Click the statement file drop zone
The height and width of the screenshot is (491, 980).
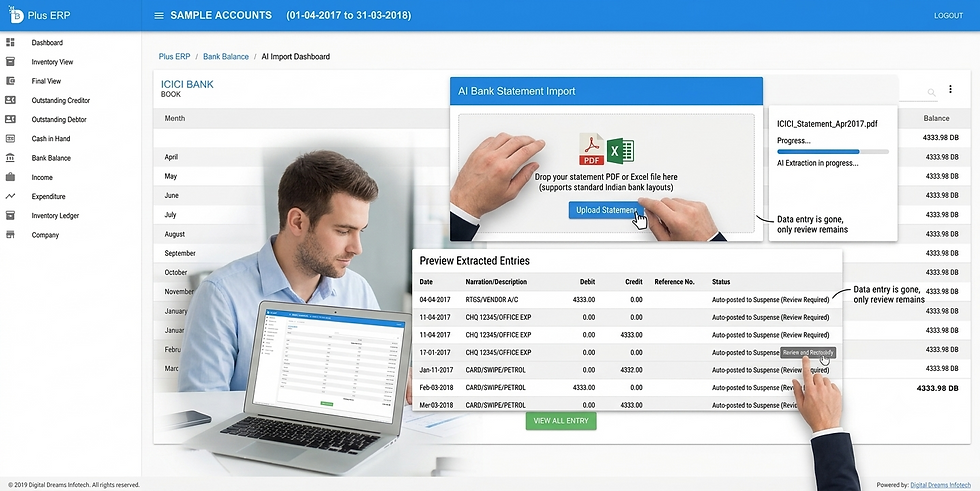click(x=606, y=174)
